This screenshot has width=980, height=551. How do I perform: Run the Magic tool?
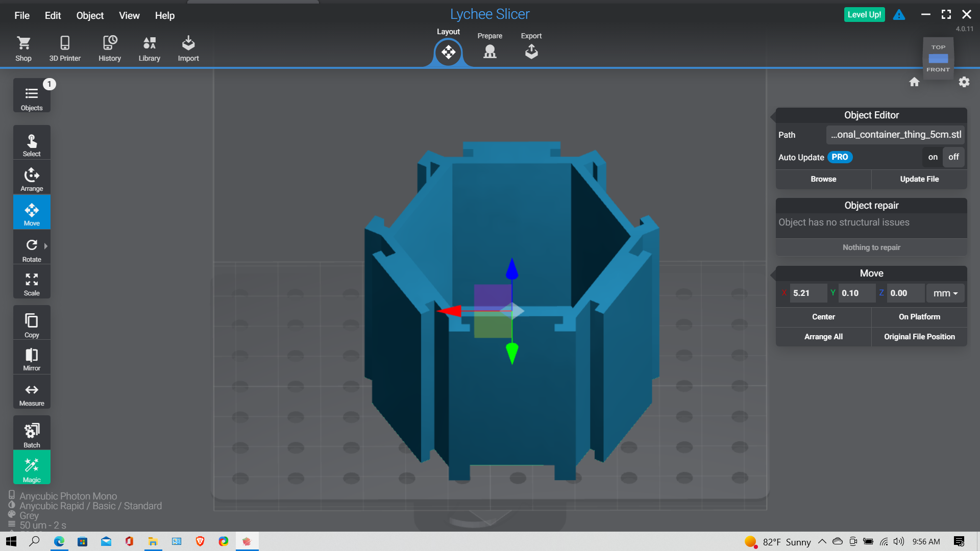click(32, 468)
